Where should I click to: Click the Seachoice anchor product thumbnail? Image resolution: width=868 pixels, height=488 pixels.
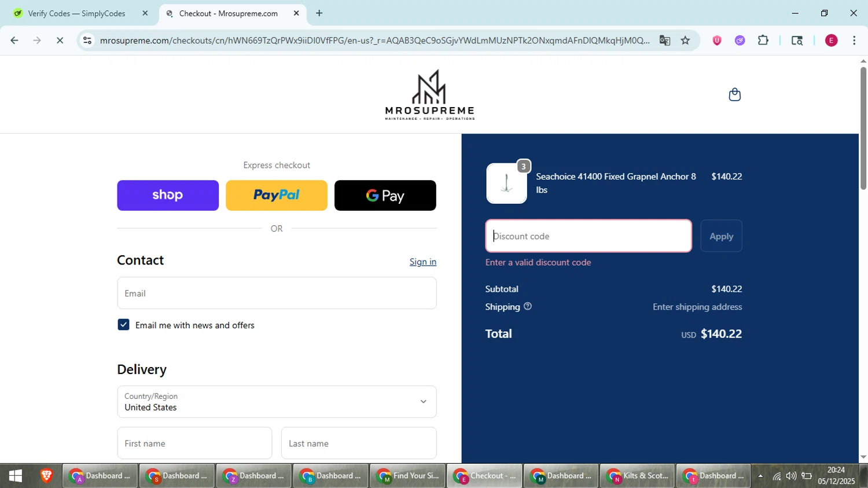(x=506, y=183)
